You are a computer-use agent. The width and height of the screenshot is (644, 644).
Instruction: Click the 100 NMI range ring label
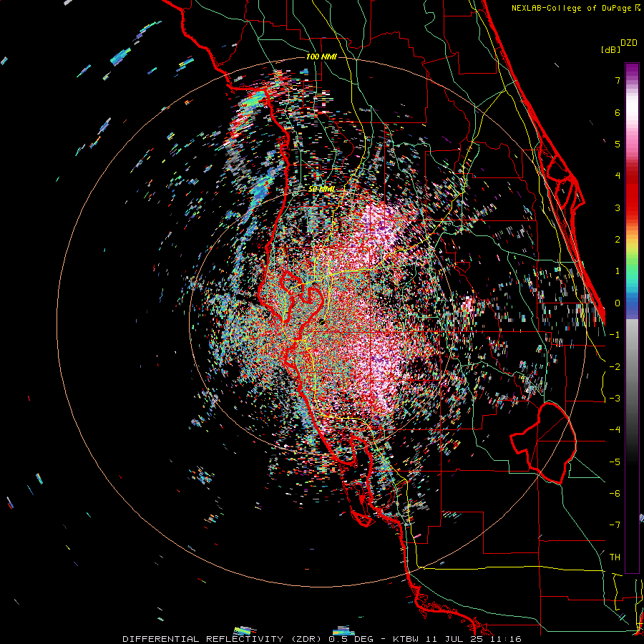[x=321, y=57]
